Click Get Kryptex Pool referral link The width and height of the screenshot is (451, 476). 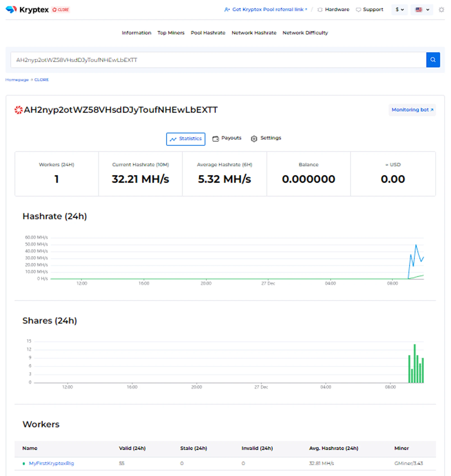pyautogui.click(x=268, y=10)
